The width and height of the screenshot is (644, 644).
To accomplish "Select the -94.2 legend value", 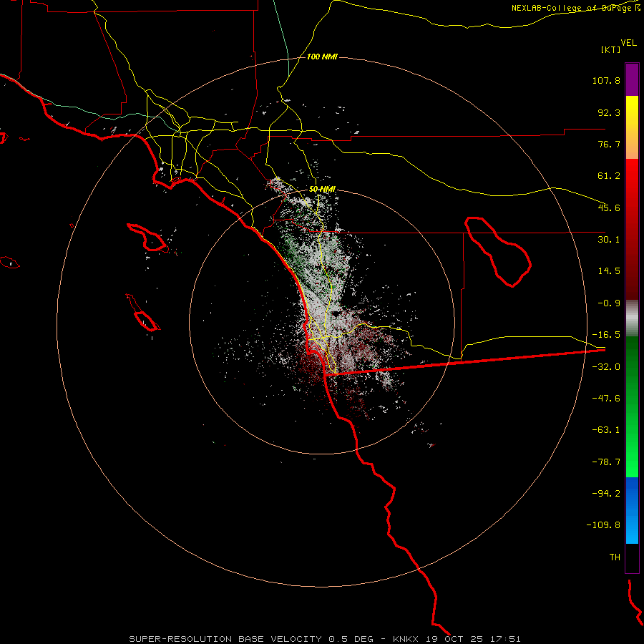I will pyautogui.click(x=606, y=493).
